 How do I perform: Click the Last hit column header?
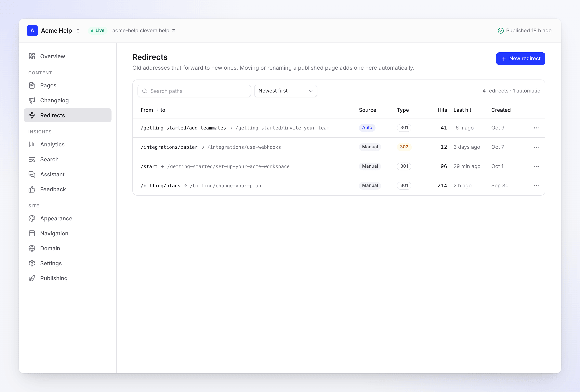pos(462,110)
